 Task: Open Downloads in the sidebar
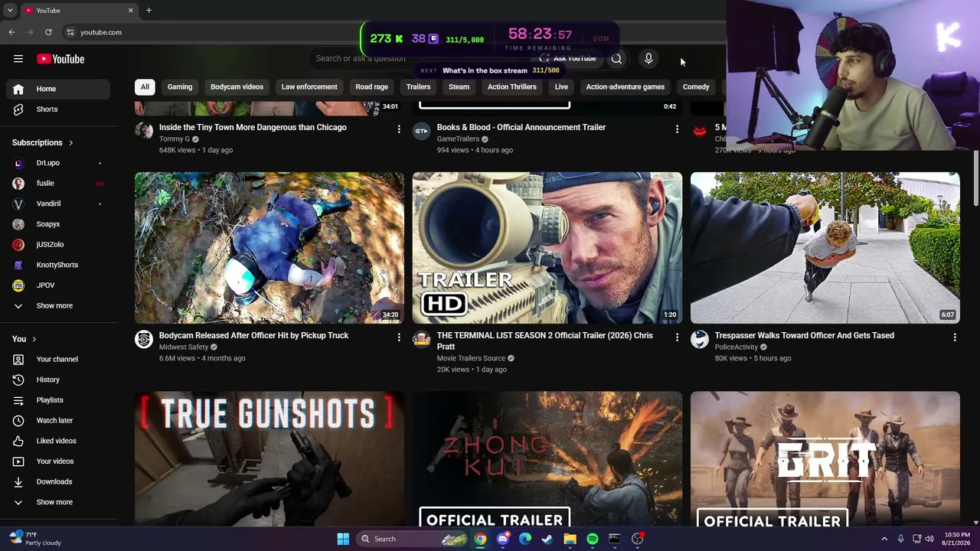(58, 481)
